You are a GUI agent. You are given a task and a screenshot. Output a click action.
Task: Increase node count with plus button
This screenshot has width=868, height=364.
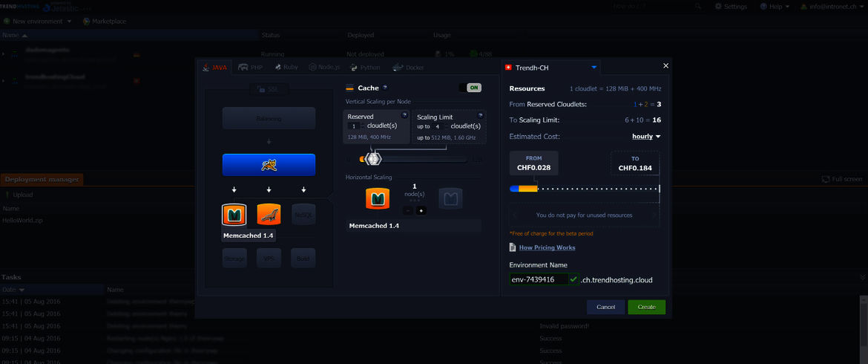click(x=421, y=210)
